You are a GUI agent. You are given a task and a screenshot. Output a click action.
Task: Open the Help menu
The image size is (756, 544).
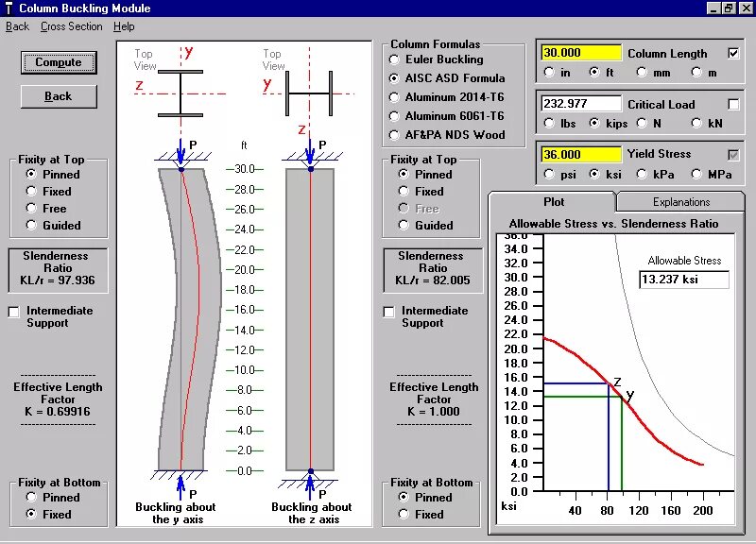[x=124, y=26]
